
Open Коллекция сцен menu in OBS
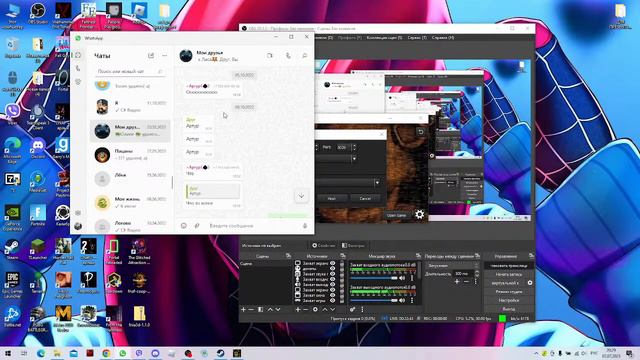point(384,38)
